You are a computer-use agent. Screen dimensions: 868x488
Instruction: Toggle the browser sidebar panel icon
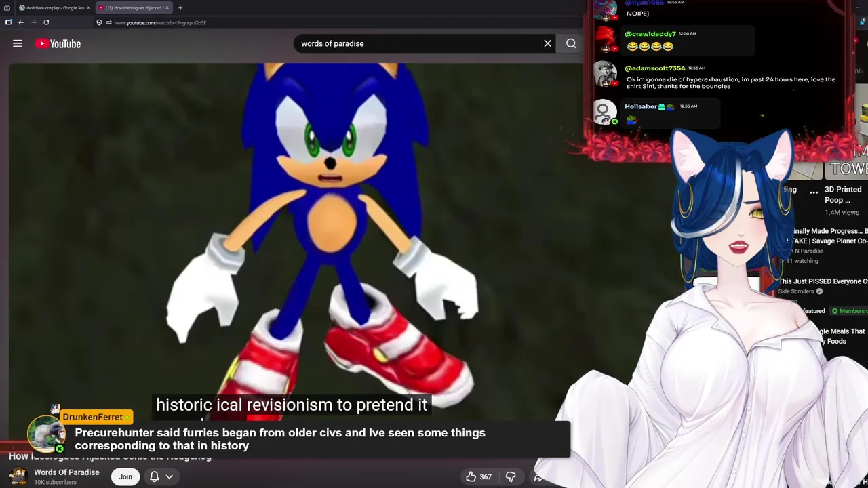tap(9, 22)
